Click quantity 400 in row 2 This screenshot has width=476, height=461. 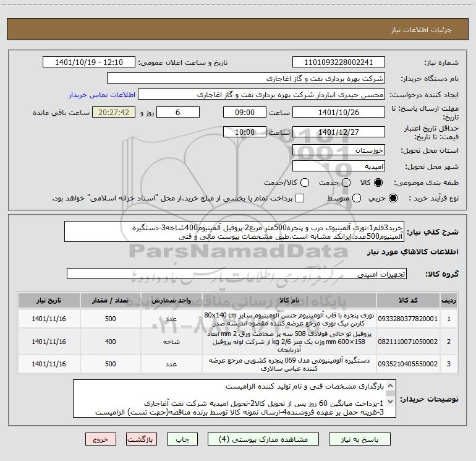(111, 342)
